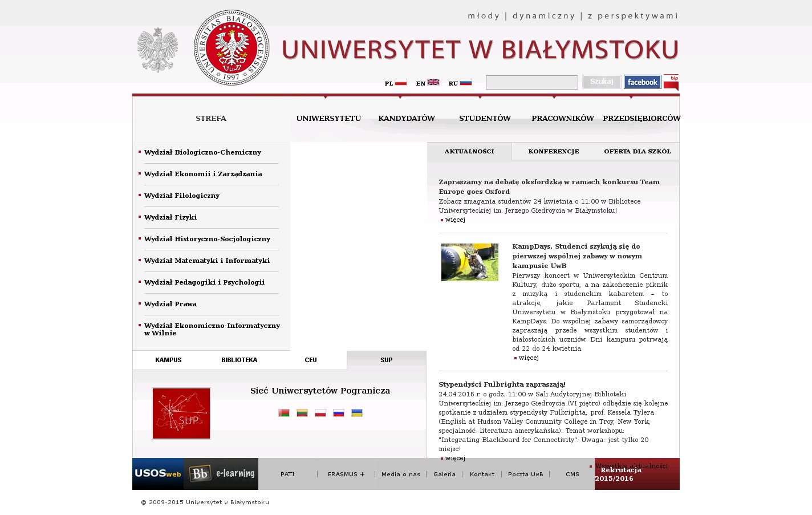Click the Sieć Uniwersytetów Pogranicza heading
The image size is (812, 515).
(320, 391)
